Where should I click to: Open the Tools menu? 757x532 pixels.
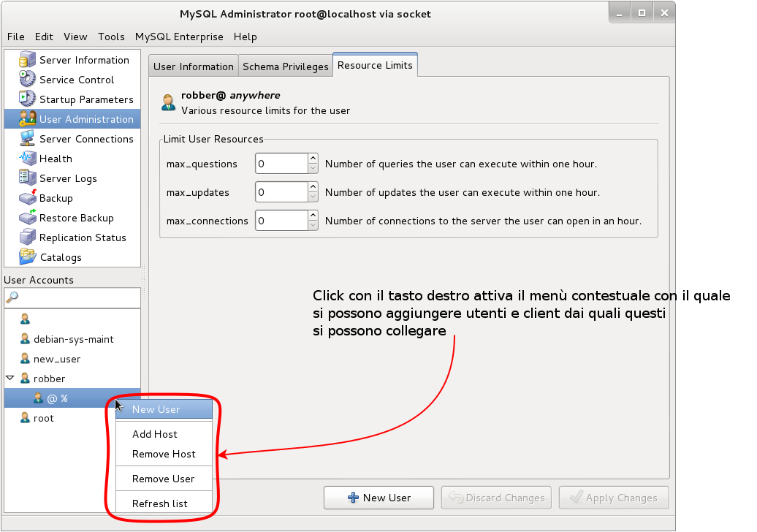111,37
